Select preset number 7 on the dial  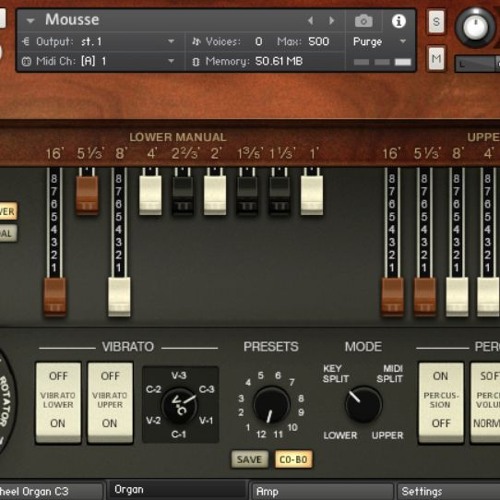[292, 382]
